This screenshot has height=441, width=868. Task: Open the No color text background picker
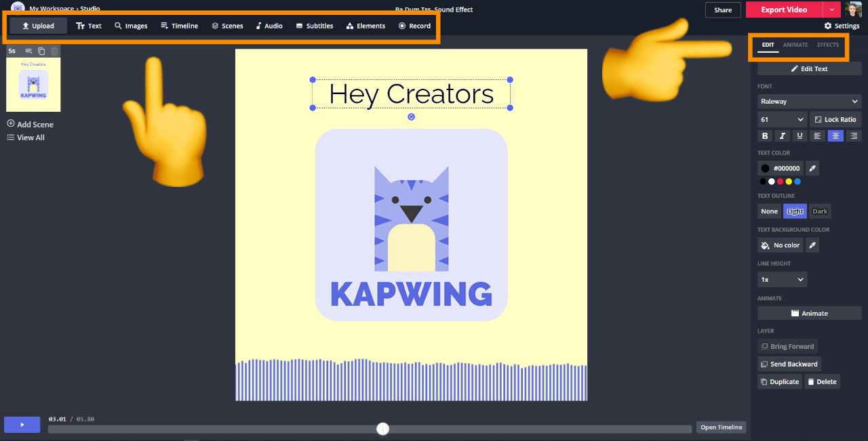(x=780, y=245)
